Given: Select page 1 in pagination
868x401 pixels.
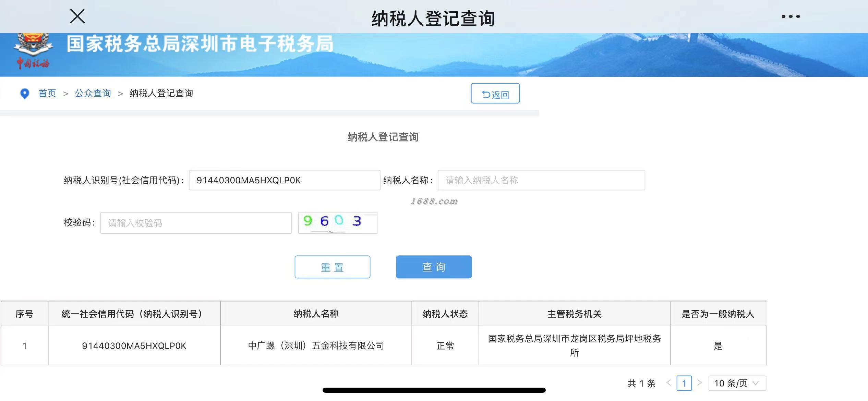Looking at the screenshot, I should click(x=684, y=383).
